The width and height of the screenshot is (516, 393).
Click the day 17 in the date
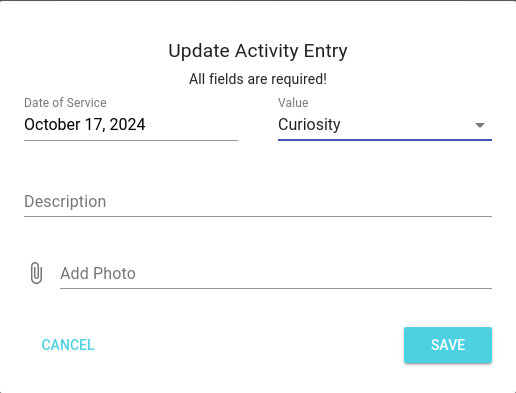(x=95, y=125)
